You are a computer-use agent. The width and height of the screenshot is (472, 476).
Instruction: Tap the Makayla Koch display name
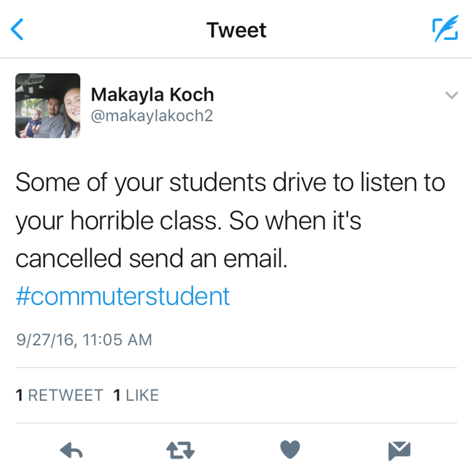[x=152, y=95]
